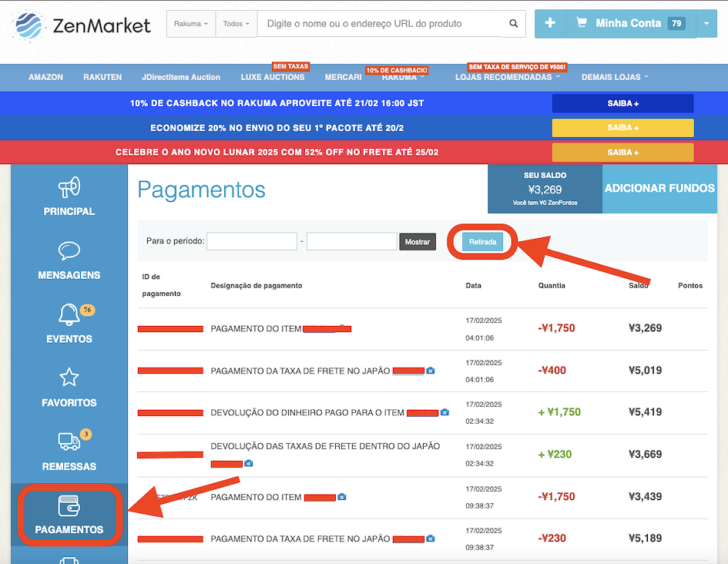Click the SEU SALDO balance box
Screen dimensions: 728x564
point(545,190)
